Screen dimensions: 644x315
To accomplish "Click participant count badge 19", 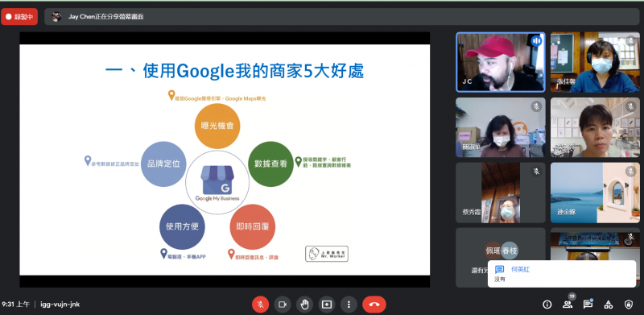I will tap(572, 296).
